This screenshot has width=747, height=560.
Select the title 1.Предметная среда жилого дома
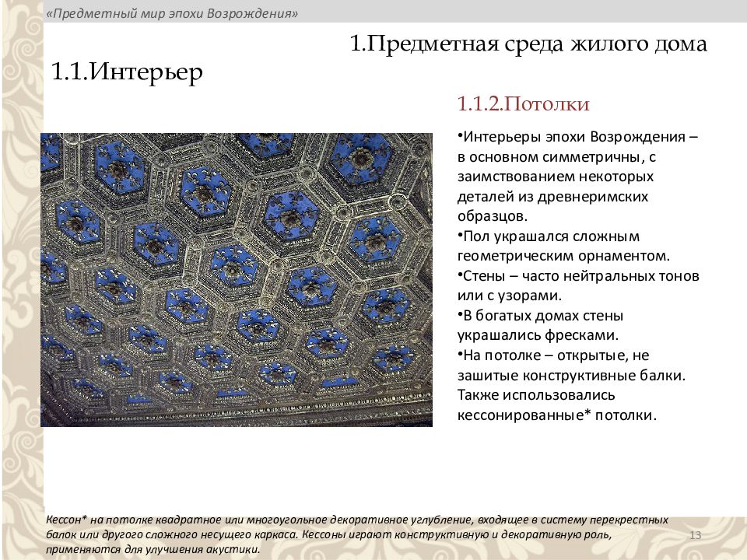tap(528, 44)
